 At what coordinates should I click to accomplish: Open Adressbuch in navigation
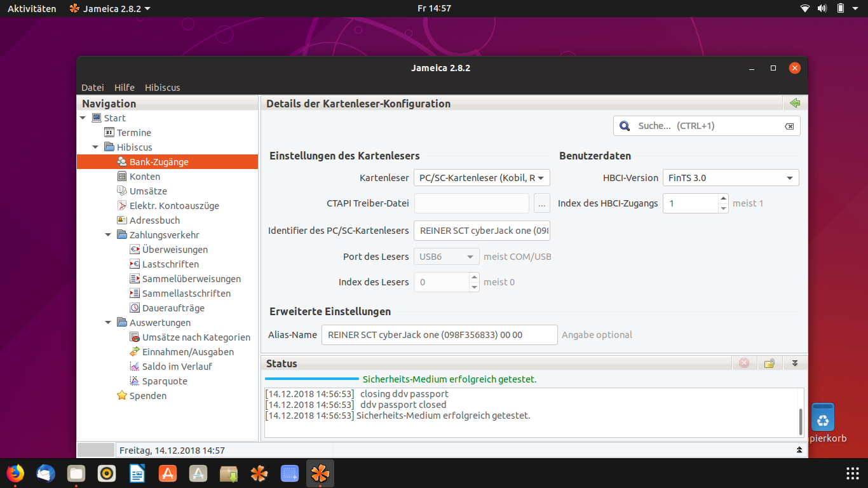coord(148,220)
